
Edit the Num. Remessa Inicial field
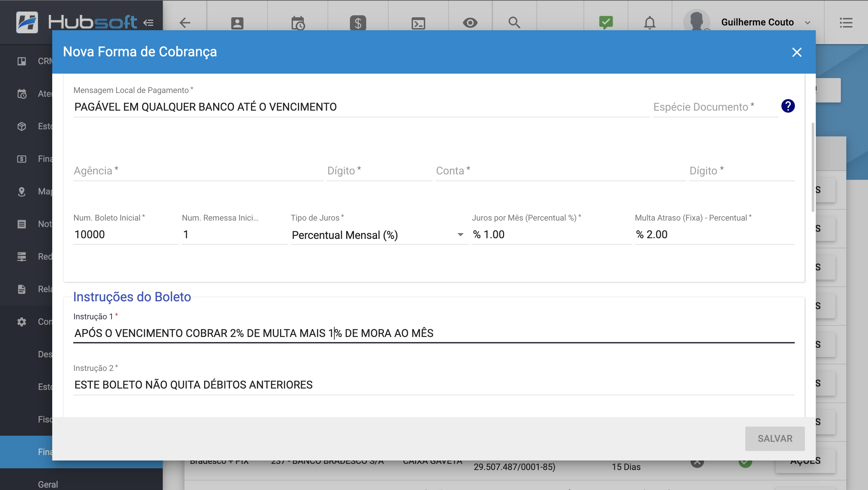235,234
